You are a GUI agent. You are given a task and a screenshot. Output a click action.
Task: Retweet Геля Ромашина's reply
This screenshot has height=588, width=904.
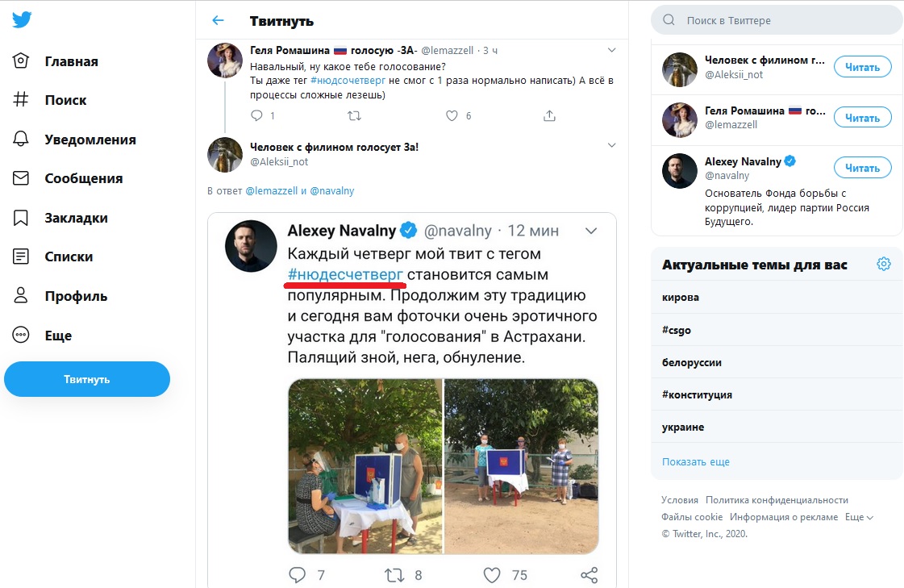point(354,115)
